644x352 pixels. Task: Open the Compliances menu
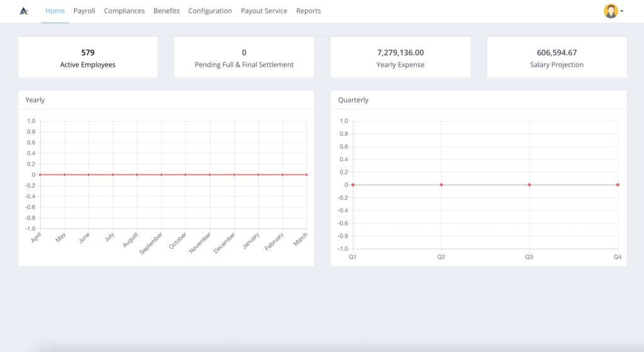coord(124,11)
